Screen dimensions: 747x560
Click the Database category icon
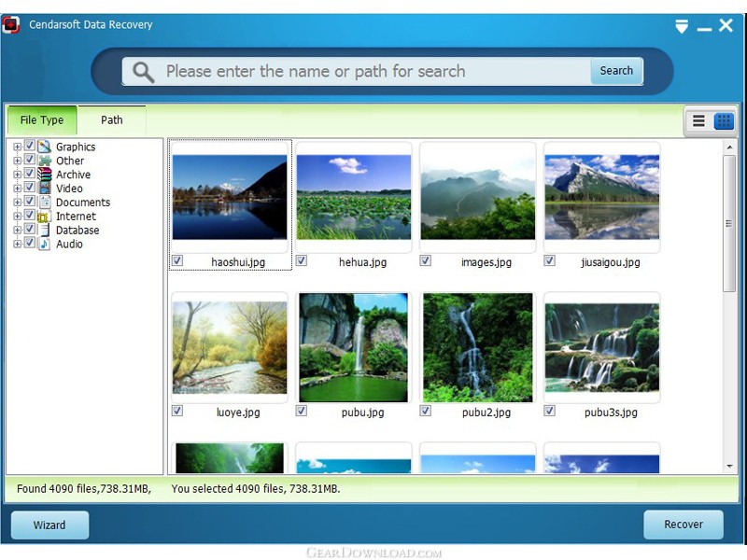[44, 230]
